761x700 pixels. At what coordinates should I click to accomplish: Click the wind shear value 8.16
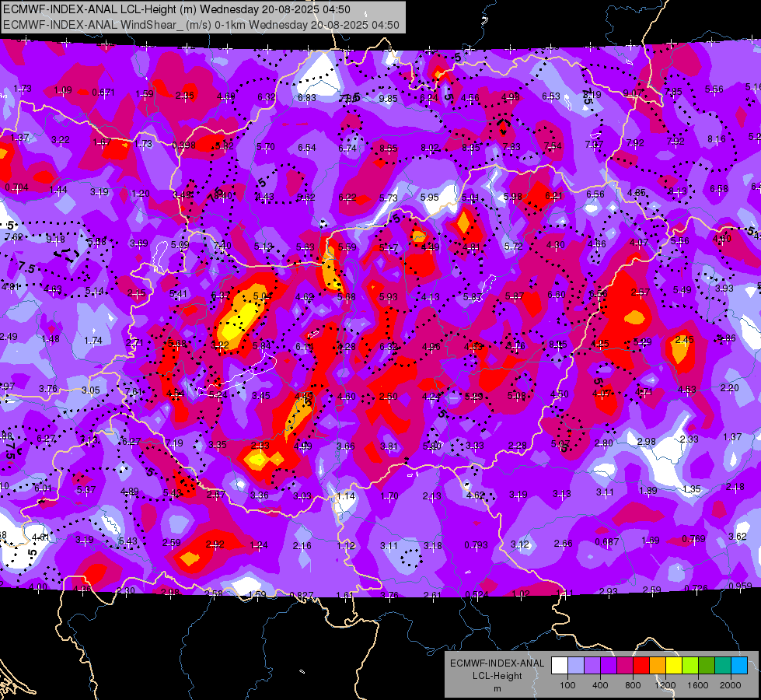click(717, 139)
